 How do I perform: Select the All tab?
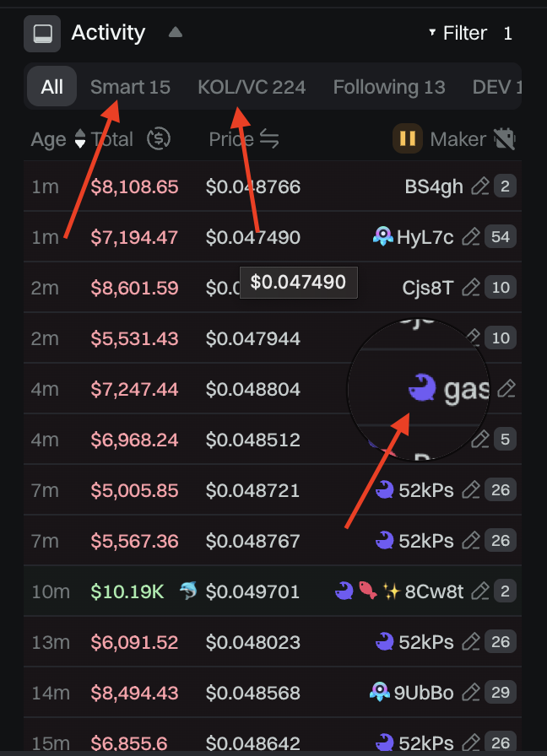(51, 87)
